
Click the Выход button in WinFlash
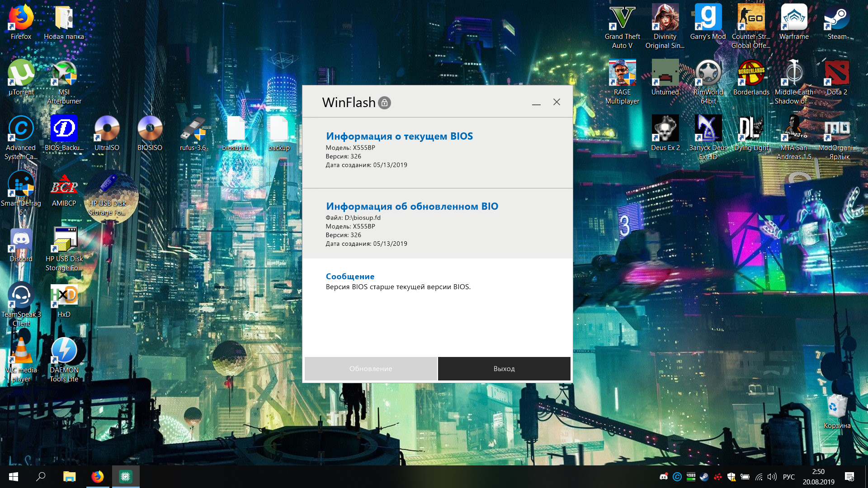(x=504, y=369)
